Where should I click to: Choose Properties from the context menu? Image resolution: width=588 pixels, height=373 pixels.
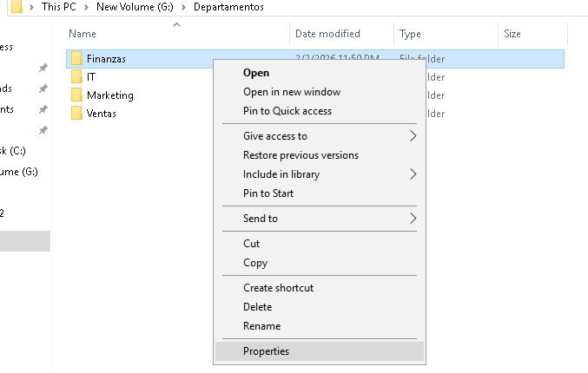(x=266, y=351)
